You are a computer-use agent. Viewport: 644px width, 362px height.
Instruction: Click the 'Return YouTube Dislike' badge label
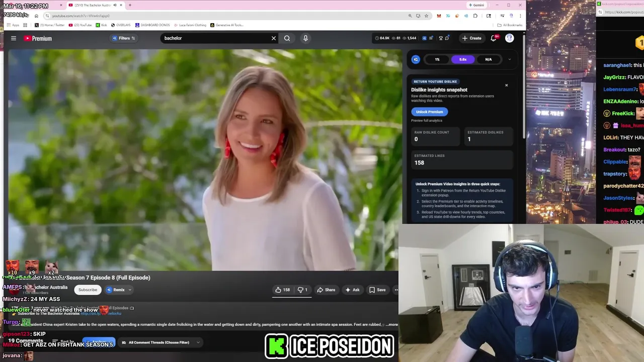tap(435, 81)
